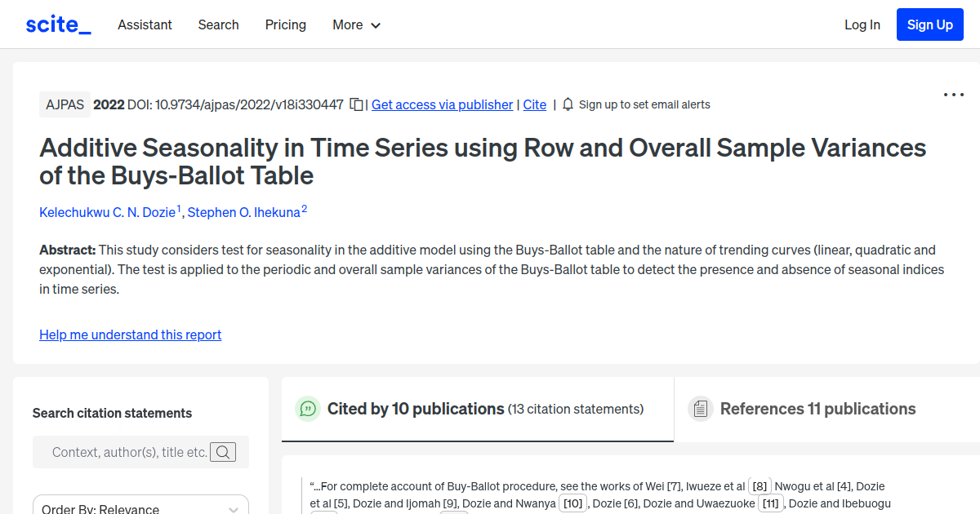Open the Search page
Viewport: 980px width, 514px height.
(x=218, y=24)
